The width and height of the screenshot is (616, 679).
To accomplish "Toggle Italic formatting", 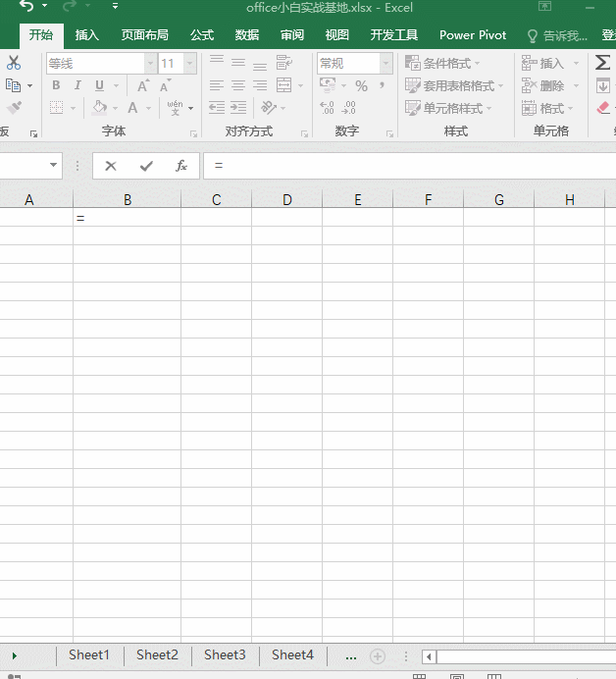I will (x=77, y=86).
